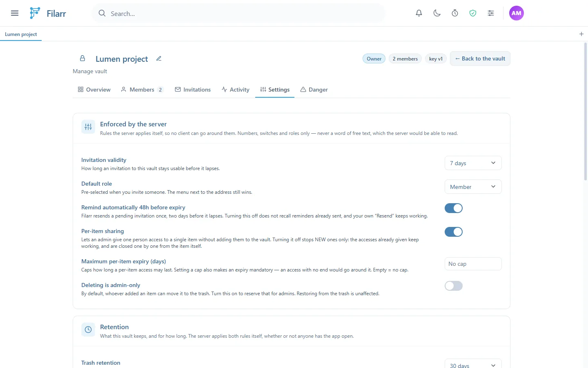Click the key v1 badge

click(436, 58)
